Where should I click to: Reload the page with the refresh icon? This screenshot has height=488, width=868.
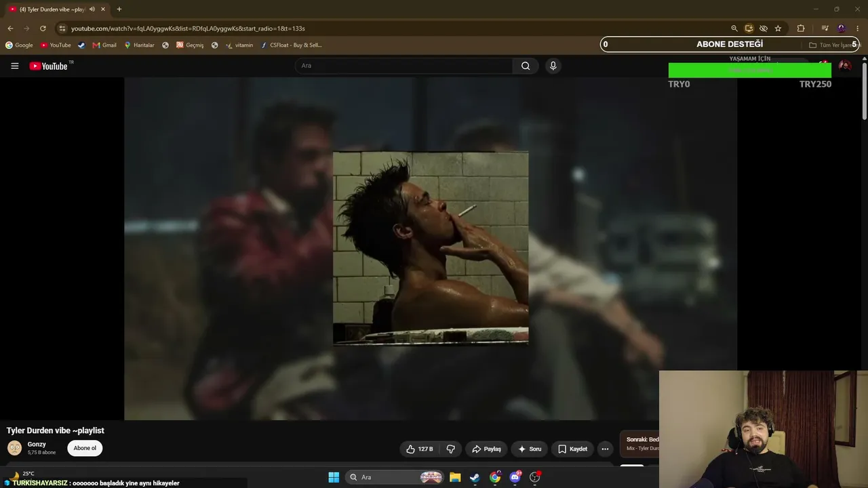tap(43, 28)
